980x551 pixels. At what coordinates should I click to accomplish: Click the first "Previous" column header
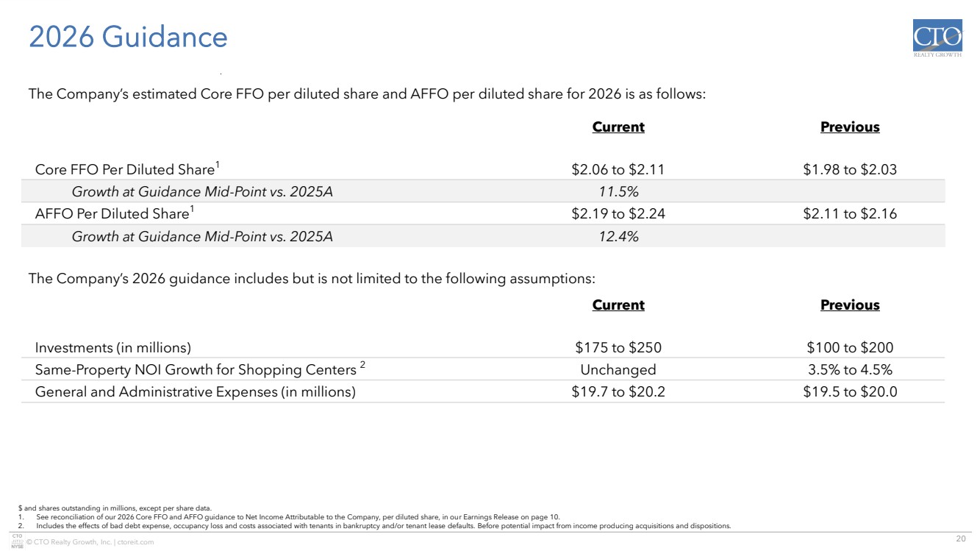click(850, 127)
